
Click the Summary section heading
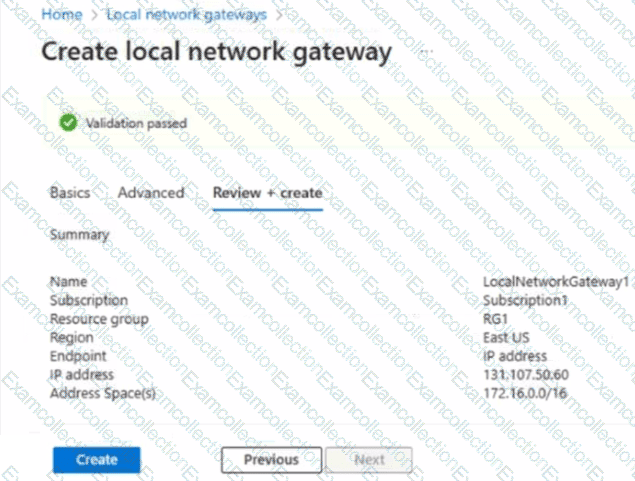coord(79,234)
